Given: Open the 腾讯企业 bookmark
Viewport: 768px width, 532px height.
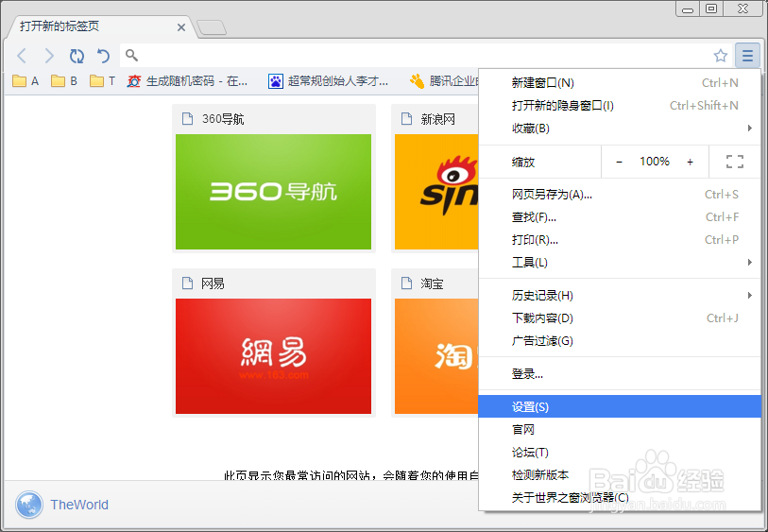Looking at the screenshot, I should click(x=444, y=81).
